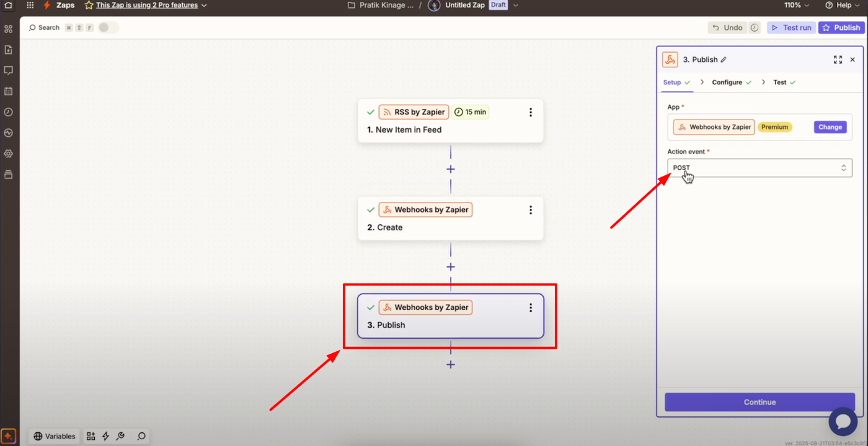Go to the Zapier home icon
Image resolution: width=868 pixels, height=446 pixels.
point(9,5)
